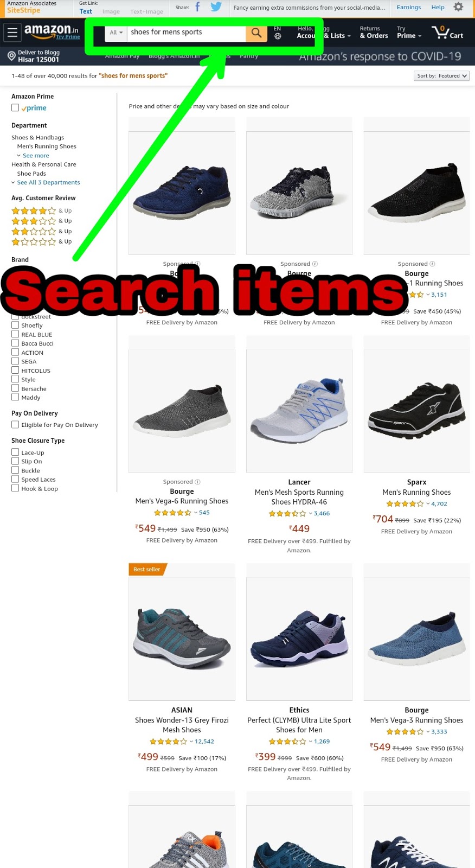This screenshot has height=868, width=475.
Task: Tick the Lace-Up closure checkbox
Action: click(15, 452)
